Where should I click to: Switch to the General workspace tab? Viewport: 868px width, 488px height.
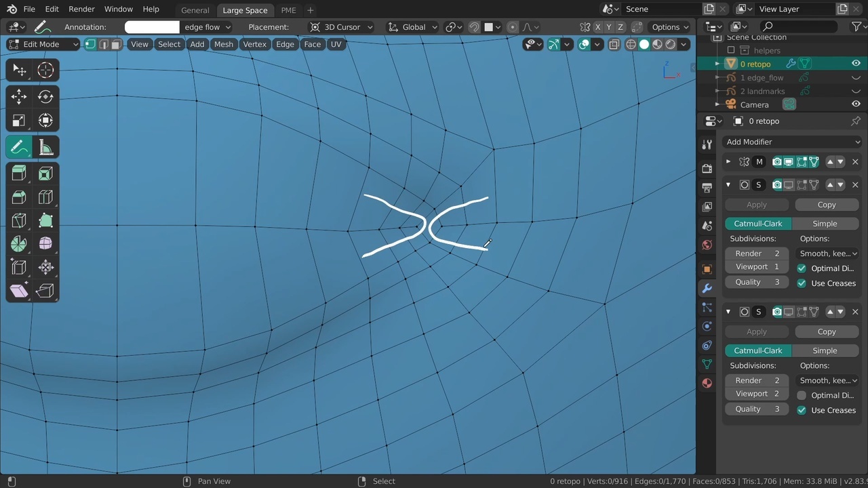[195, 10]
